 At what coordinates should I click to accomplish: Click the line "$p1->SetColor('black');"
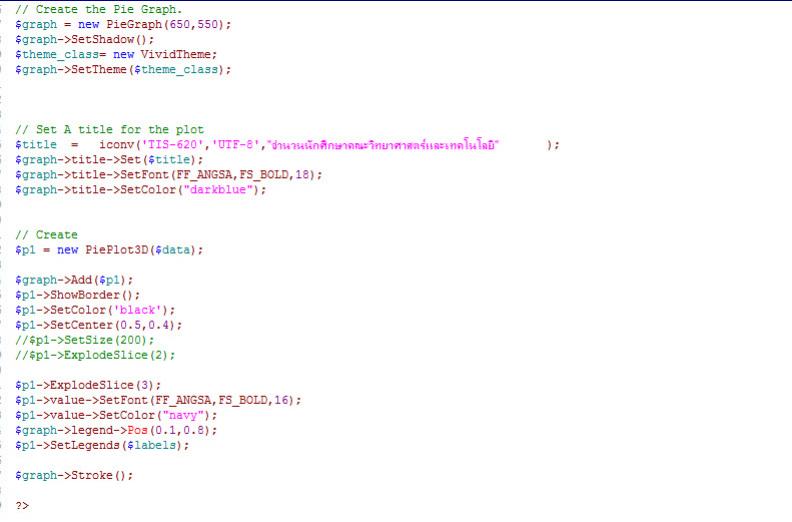[95, 310]
